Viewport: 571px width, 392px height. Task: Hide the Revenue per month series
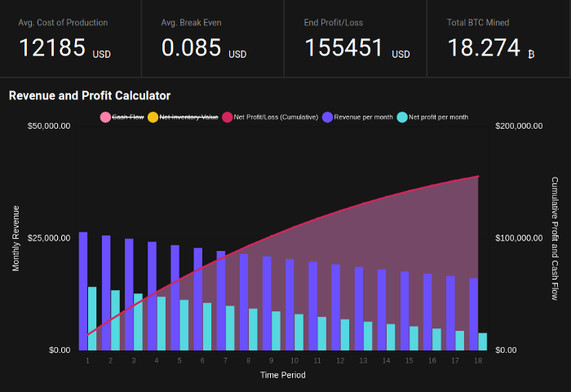[x=357, y=117]
